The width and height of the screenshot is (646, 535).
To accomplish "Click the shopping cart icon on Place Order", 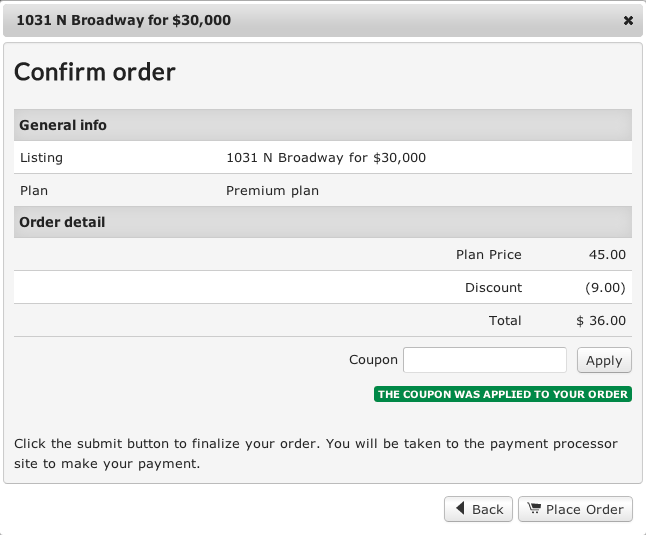I will 534,509.
